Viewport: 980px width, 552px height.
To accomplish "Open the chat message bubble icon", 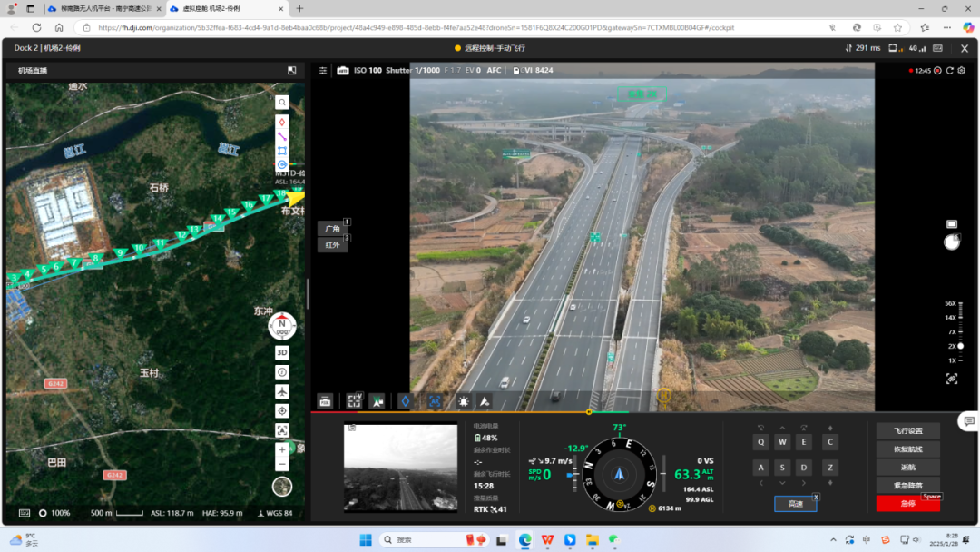I will point(969,421).
